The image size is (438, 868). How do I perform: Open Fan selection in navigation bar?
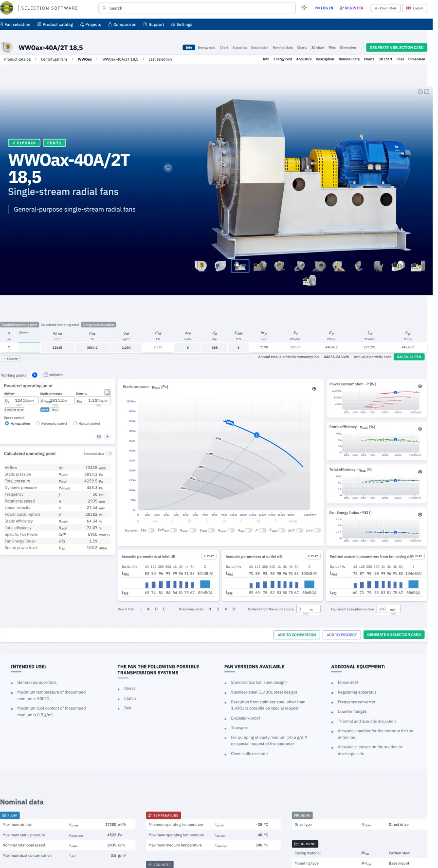click(x=15, y=24)
